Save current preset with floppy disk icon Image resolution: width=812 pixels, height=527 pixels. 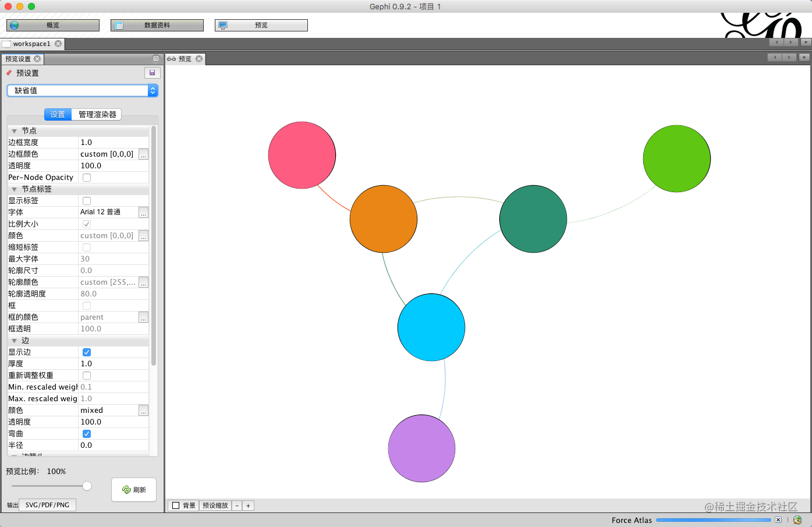click(152, 73)
